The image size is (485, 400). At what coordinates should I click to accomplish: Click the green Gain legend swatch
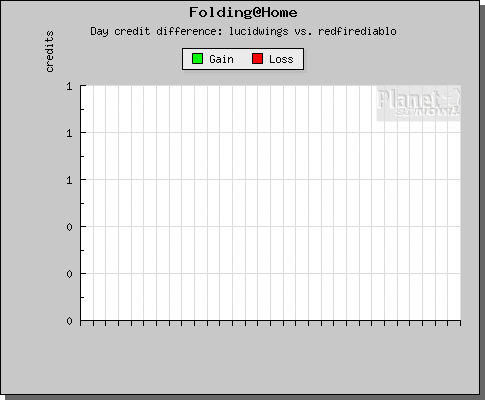point(197,59)
